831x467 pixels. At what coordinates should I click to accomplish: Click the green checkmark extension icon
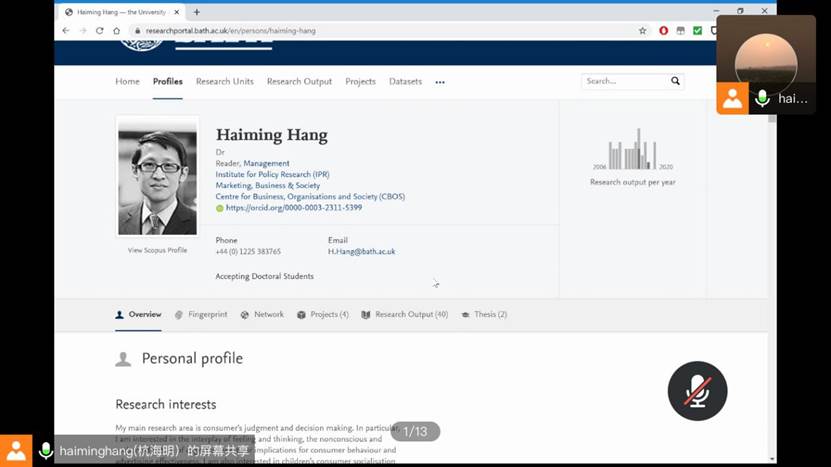coord(697,31)
